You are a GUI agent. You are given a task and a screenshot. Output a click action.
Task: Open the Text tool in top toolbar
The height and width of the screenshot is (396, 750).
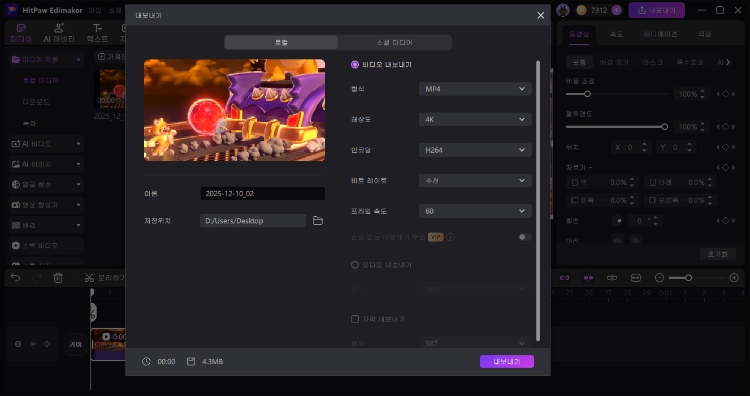(98, 33)
